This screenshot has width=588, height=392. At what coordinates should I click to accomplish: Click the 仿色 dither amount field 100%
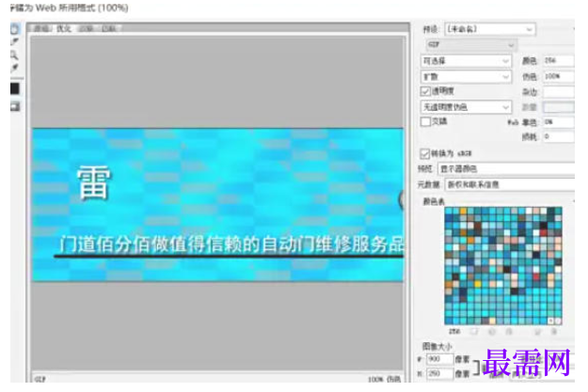click(559, 76)
